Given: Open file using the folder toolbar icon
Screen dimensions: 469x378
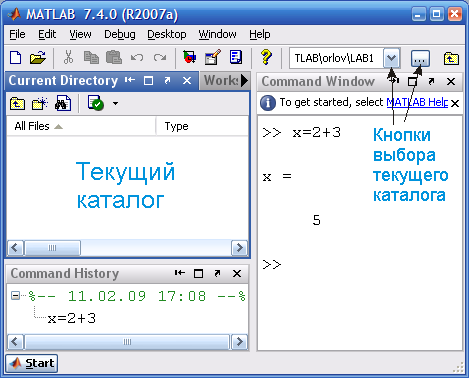Looking at the screenshot, I should 38,58.
